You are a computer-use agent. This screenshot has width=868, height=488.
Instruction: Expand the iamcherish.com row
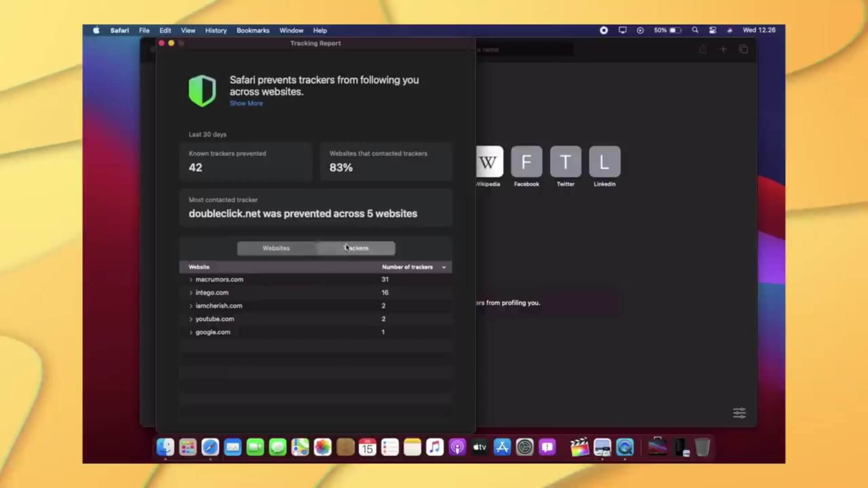(x=191, y=306)
